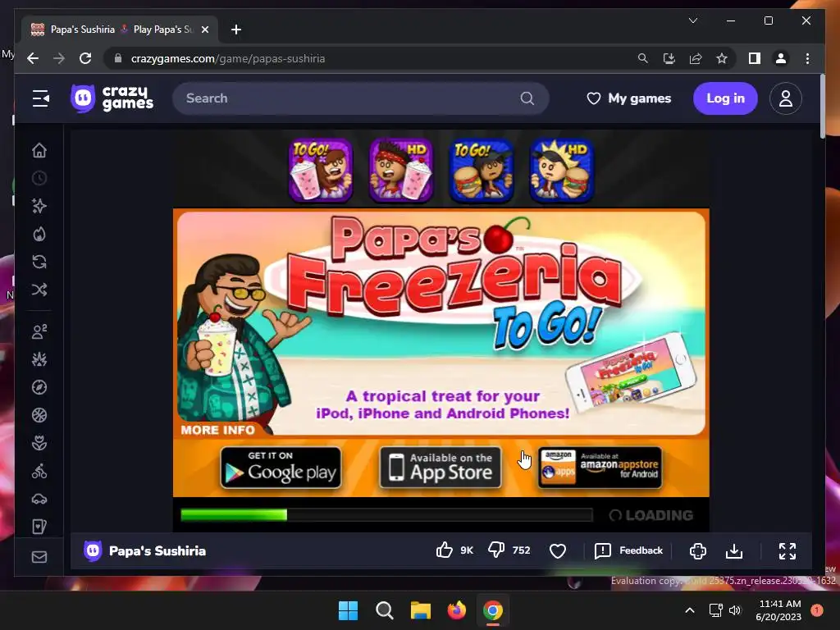Click the search magnifier in the CrazyGames search bar
The image size is (840, 630).
point(527,98)
